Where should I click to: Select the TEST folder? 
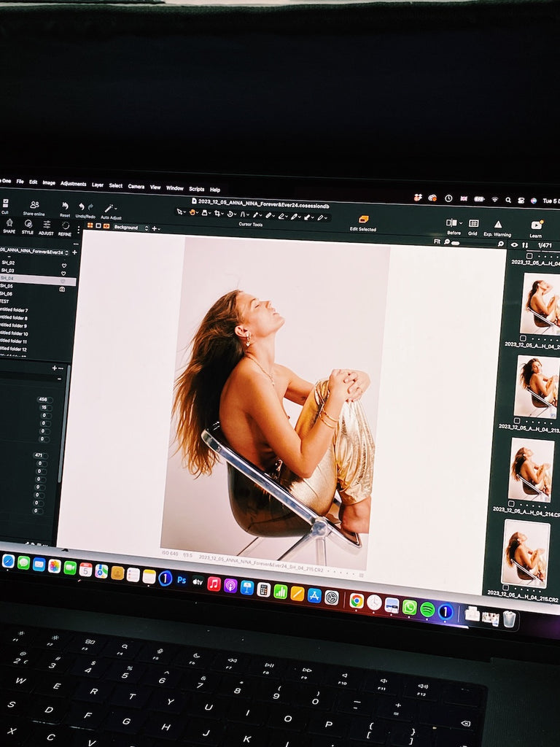[4, 301]
